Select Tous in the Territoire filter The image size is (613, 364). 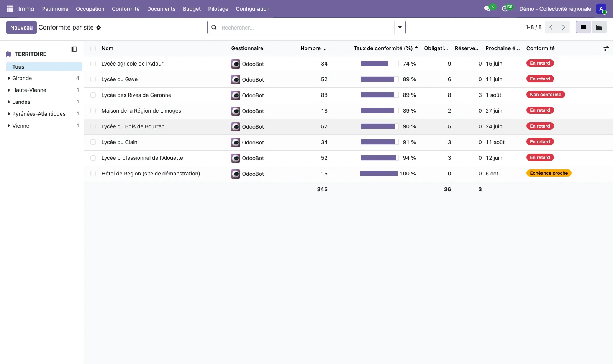click(x=44, y=67)
